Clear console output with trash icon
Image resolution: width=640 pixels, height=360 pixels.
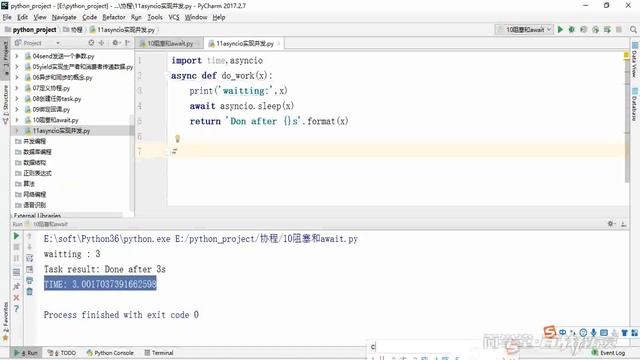click(29, 291)
